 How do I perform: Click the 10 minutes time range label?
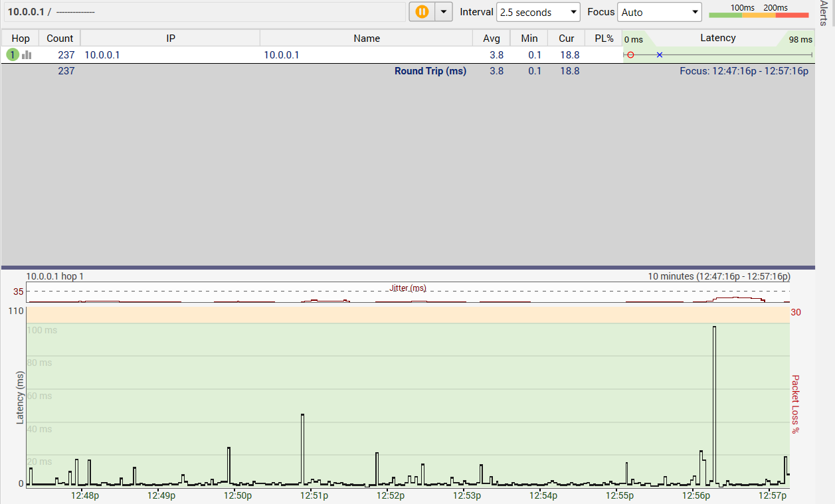click(719, 276)
